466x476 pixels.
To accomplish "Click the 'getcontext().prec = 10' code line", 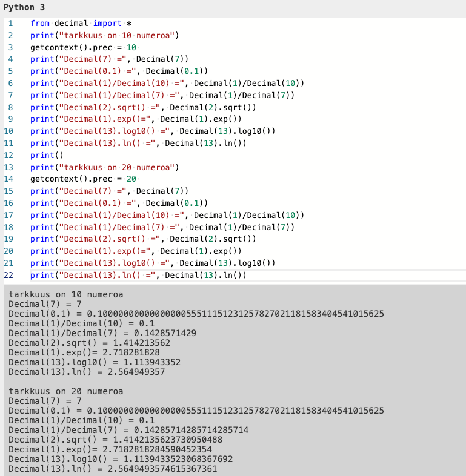I will coord(84,47).
